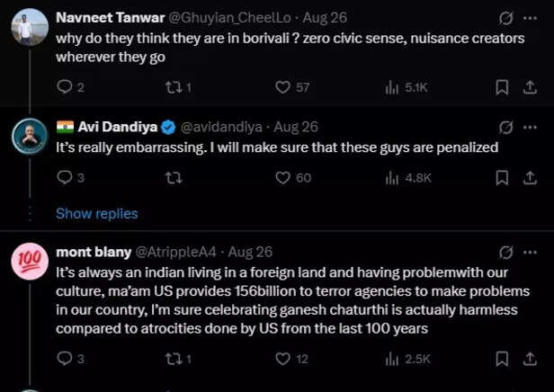This screenshot has height=392, width=554.
Task: Open mont blany's 100 emoji avatar
Action: click(30, 261)
